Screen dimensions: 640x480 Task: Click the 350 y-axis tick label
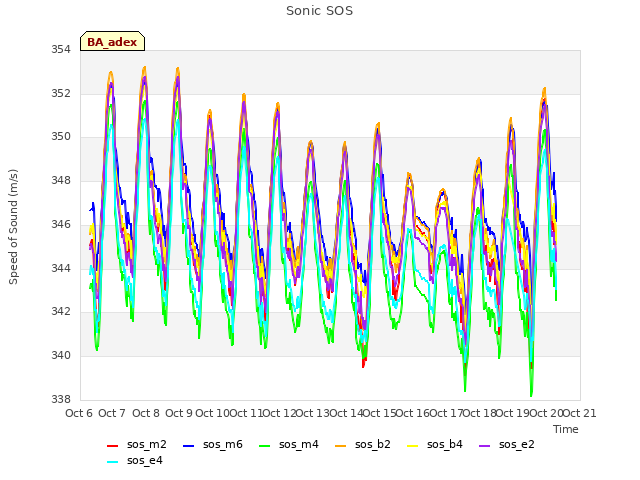coord(61,137)
